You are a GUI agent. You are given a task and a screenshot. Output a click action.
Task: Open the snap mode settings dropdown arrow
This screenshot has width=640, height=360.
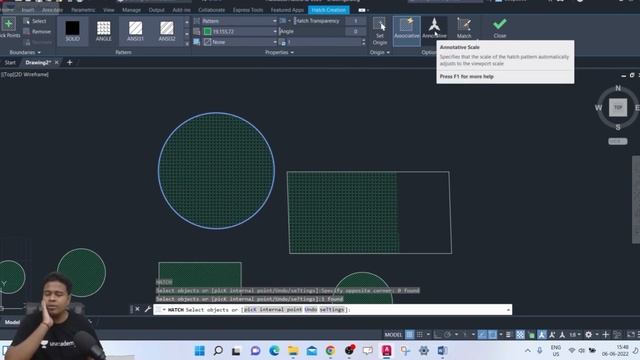(428, 335)
